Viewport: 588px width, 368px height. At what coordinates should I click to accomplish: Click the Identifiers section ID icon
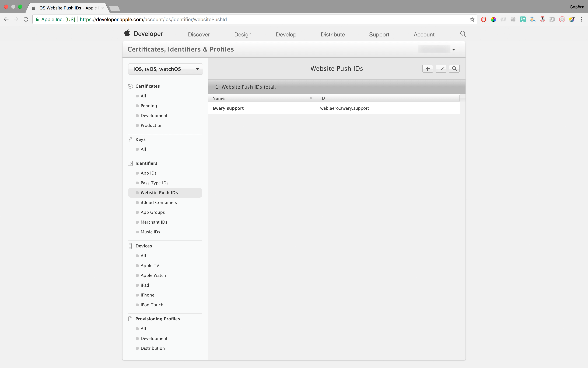(x=130, y=163)
